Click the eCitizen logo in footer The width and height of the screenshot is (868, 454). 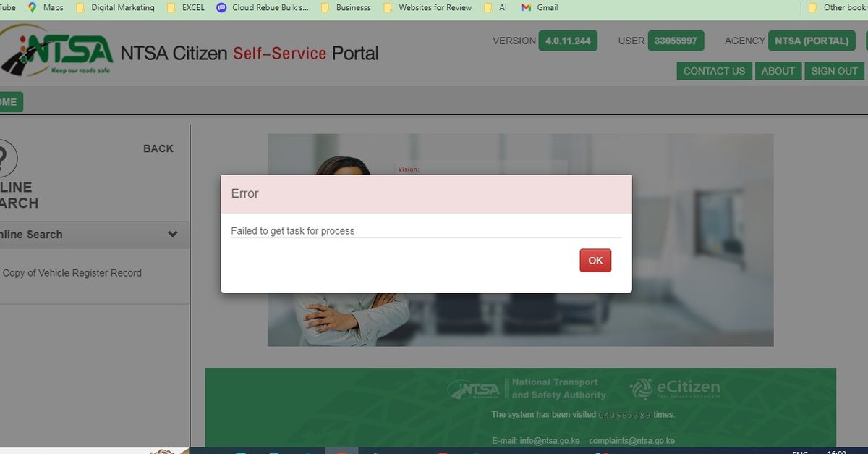click(x=674, y=390)
